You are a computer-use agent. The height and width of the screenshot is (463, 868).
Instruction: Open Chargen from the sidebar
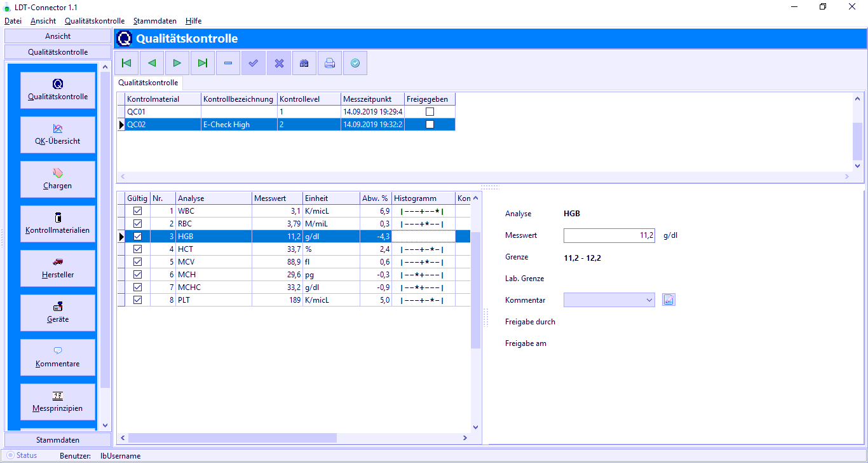(x=58, y=179)
